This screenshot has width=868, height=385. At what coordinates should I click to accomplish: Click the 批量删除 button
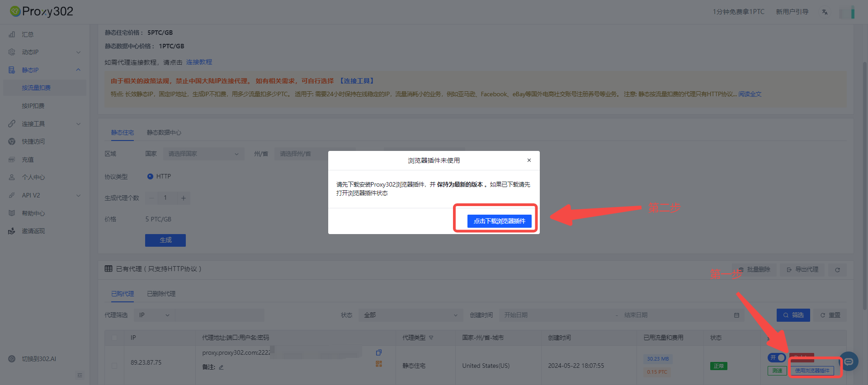coord(754,270)
